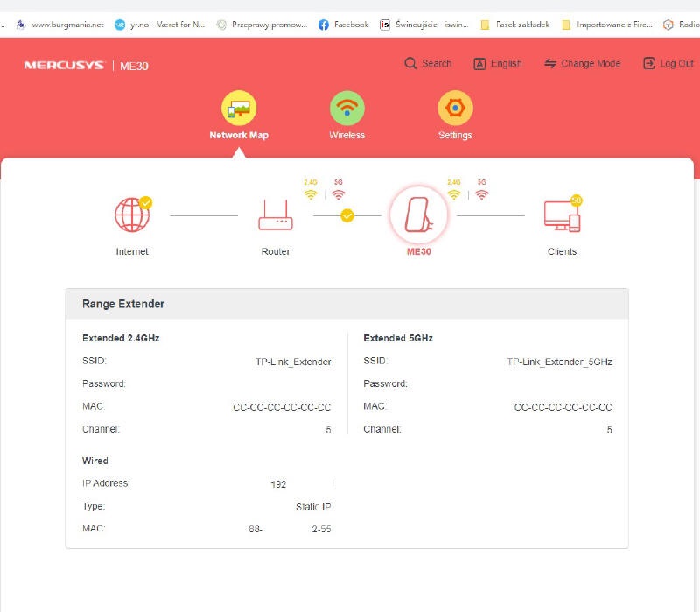Click the Internet globe icon
This screenshot has height=612, width=700.
pyautogui.click(x=132, y=215)
